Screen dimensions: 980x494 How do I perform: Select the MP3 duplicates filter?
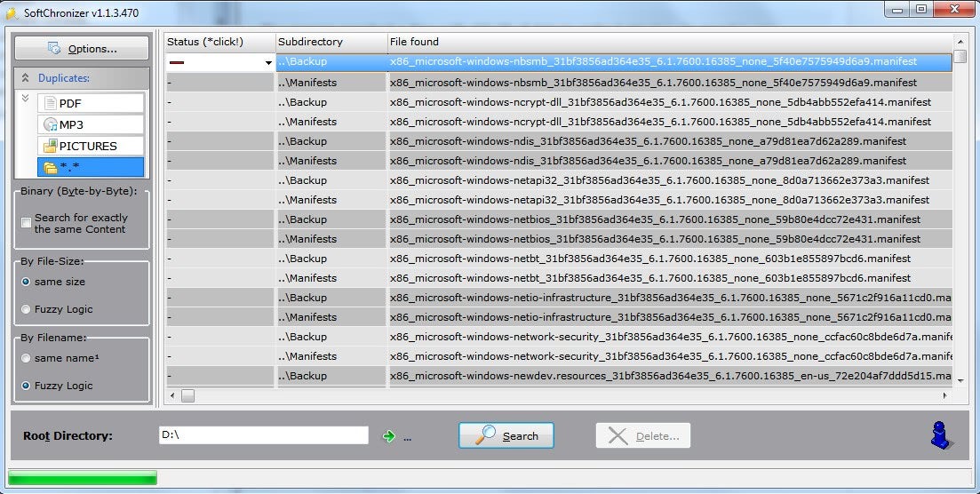[x=90, y=124]
